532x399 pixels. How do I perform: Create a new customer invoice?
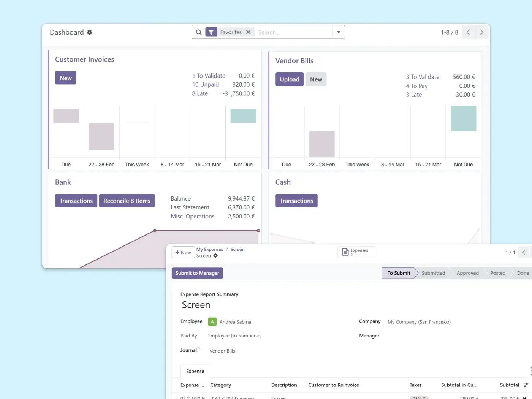[65, 78]
